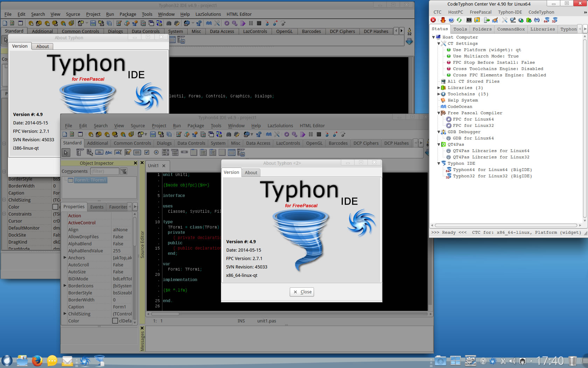Click the help question mark icon in CodeTyphon Center
This screenshot has width=588, height=368.
pyautogui.click(x=451, y=20)
